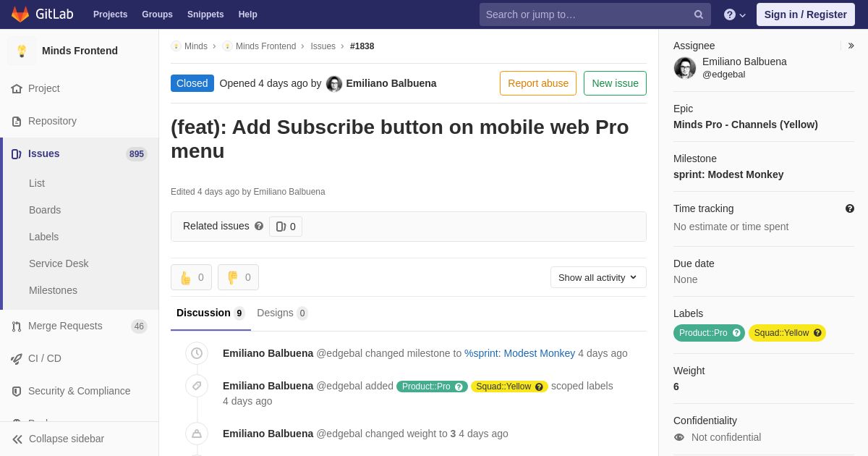
Task: Click the @edgebal assignee username
Action: (x=723, y=75)
